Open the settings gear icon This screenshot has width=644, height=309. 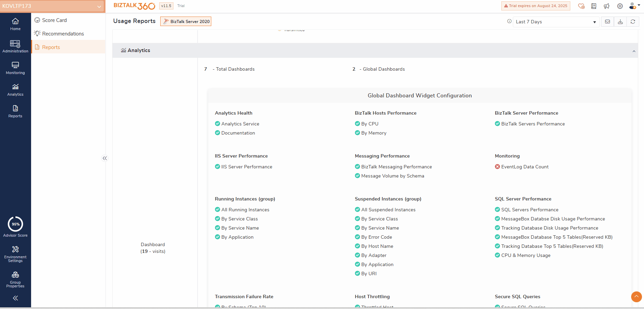[x=620, y=6]
